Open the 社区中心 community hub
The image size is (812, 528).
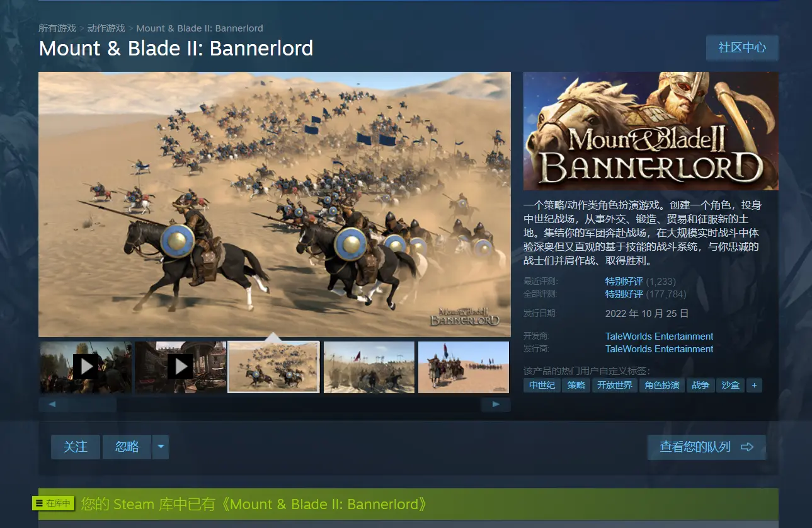(x=742, y=48)
